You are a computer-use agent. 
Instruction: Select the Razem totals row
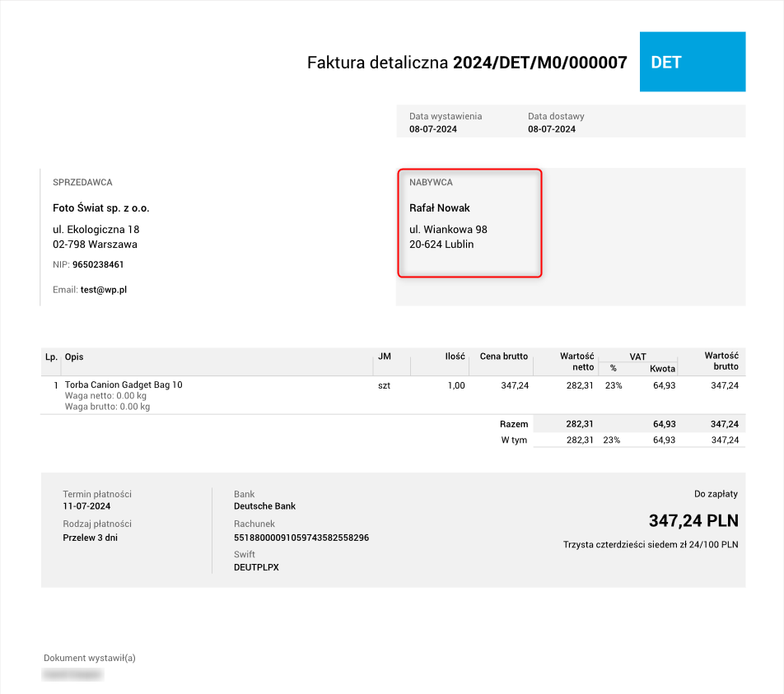coord(514,423)
